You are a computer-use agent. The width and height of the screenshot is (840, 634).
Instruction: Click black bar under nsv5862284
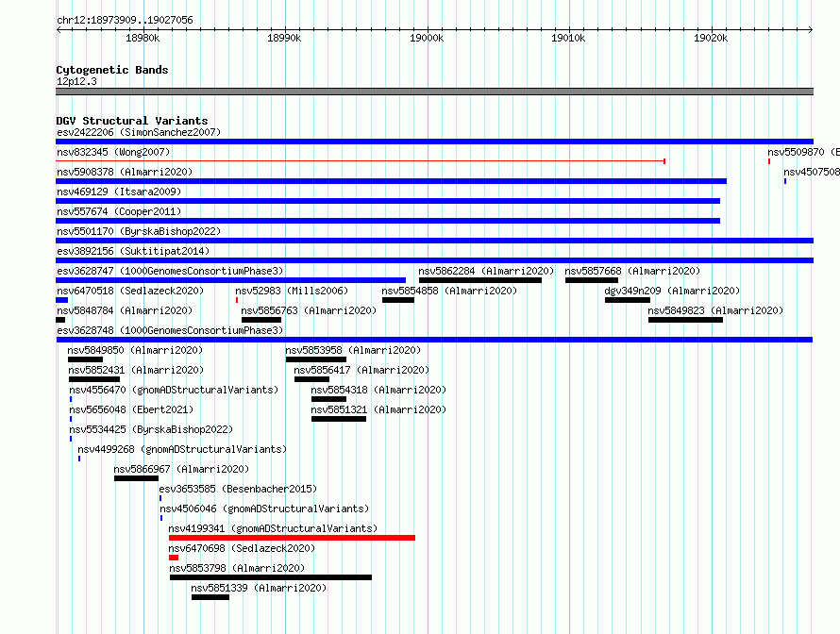480,280
